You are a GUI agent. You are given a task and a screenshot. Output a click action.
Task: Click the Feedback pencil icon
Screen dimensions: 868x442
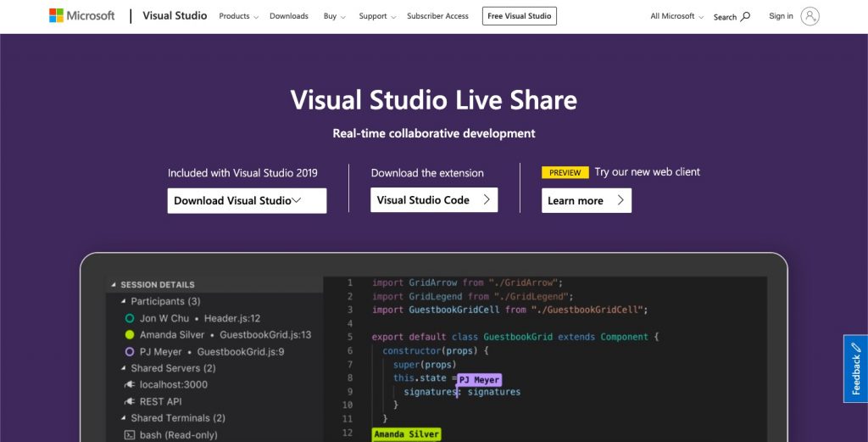point(856,347)
